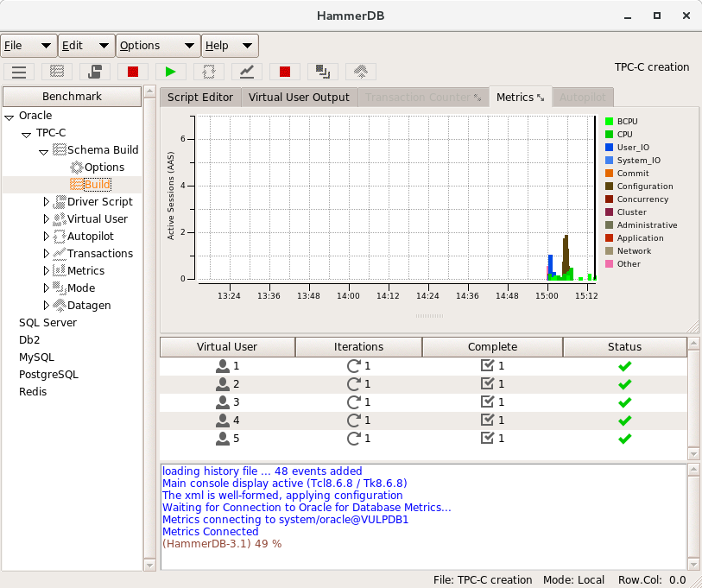Screen dimensions: 702x588
Task: Click the Virtual User tree icon
Action: pos(59,219)
